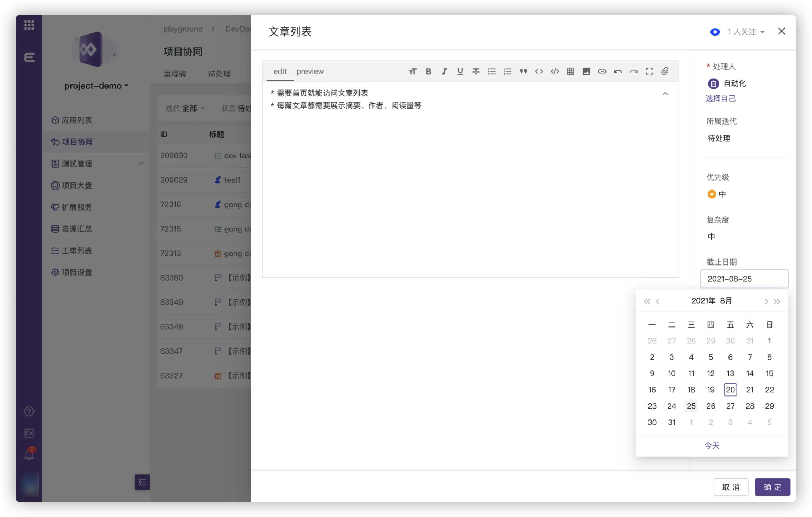
Task: Insert a hyperlink via the link icon
Action: coord(602,71)
